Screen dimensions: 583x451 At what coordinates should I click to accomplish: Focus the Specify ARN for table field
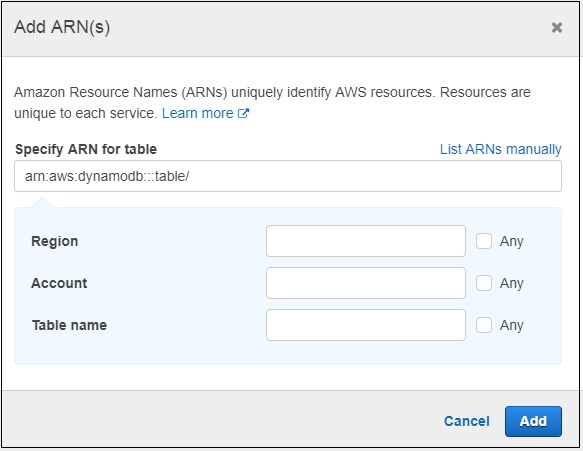pyautogui.click(x=288, y=176)
